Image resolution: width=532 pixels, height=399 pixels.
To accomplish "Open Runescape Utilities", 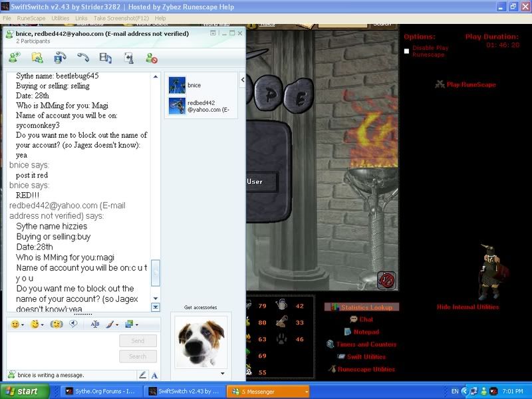I will (x=362, y=369).
